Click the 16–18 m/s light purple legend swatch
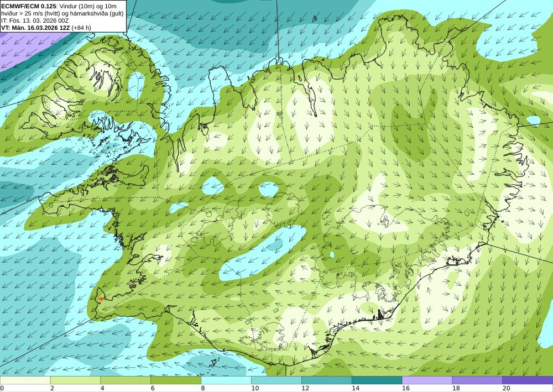This screenshot has height=392, width=553. (427, 380)
